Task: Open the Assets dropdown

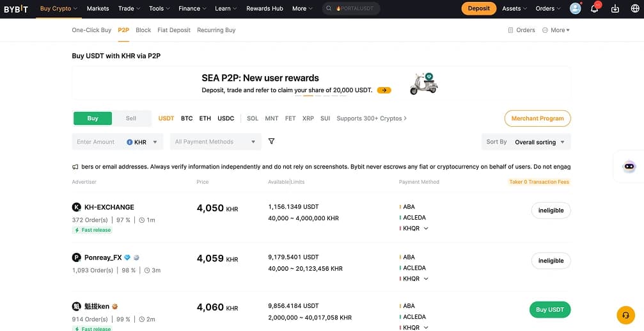Action: (x=514, y=8)
